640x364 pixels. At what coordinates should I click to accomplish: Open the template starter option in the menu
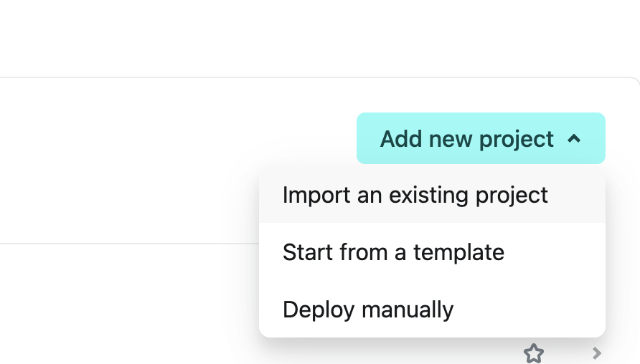click(432, 252)
